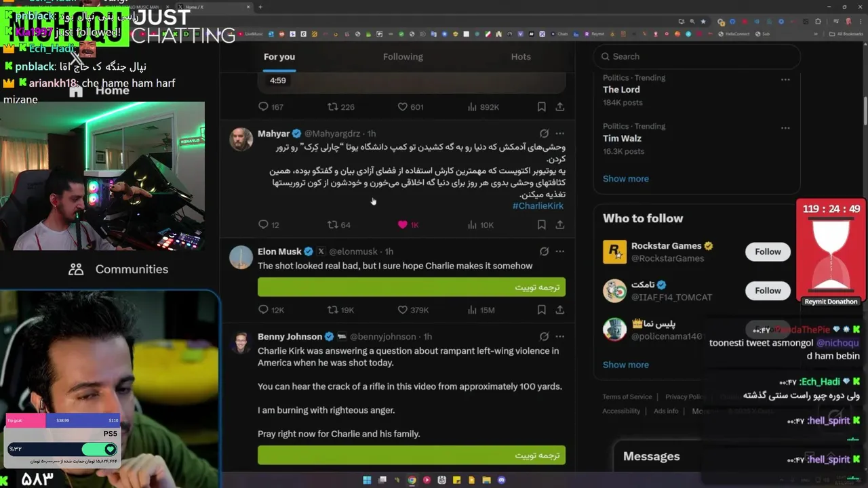Go to Home in X sidebar
The width and height of the screenshot is (868, 488).
pyautogui.click(x=99, y=91)
